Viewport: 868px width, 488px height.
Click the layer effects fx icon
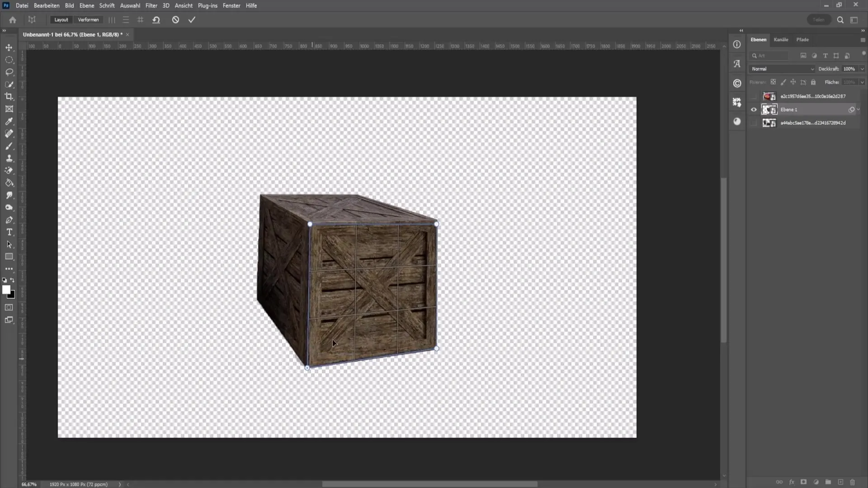(x=792, y=482)
